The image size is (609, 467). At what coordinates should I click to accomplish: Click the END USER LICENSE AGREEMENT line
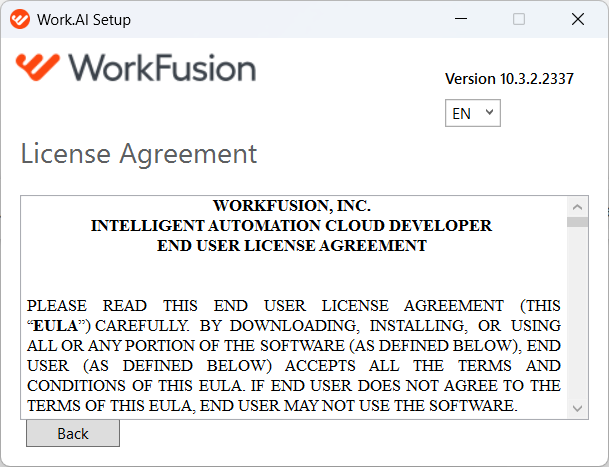click(x=292, y=246)
